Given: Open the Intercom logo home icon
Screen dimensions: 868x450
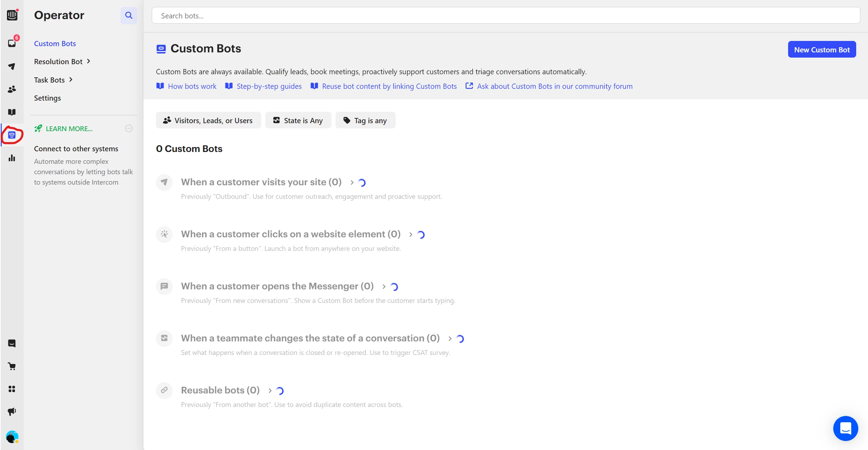Looking at the screenshot, I should point(12,15).
